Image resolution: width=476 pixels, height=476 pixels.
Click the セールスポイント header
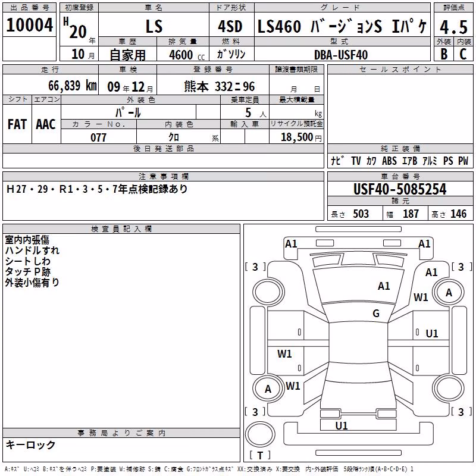[400, 70]
